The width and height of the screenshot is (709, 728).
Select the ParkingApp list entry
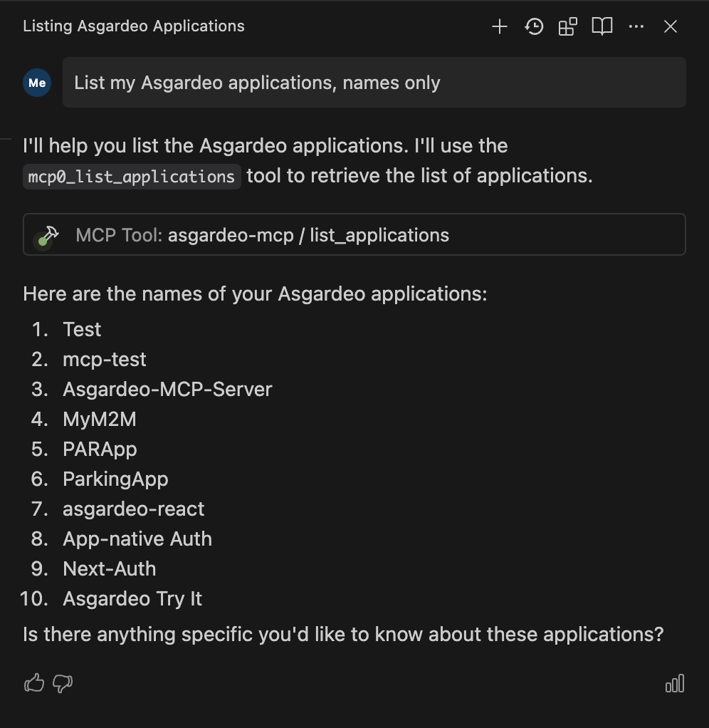tap(115, 479)
